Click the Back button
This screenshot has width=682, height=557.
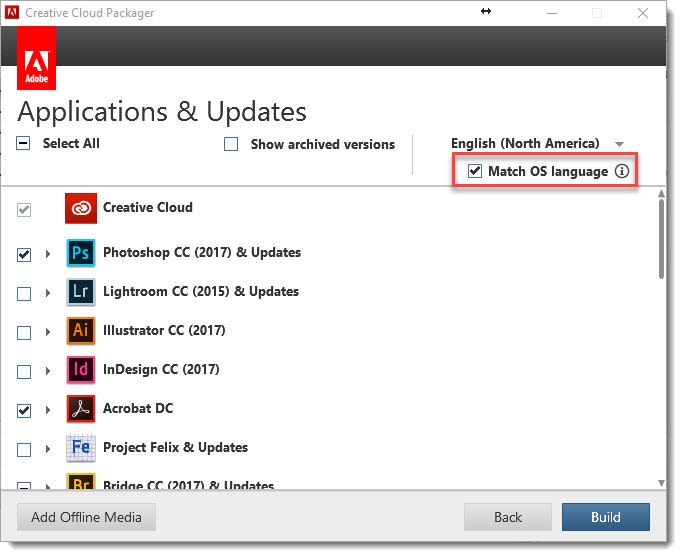pyautogui.click(x=508, y=517)
